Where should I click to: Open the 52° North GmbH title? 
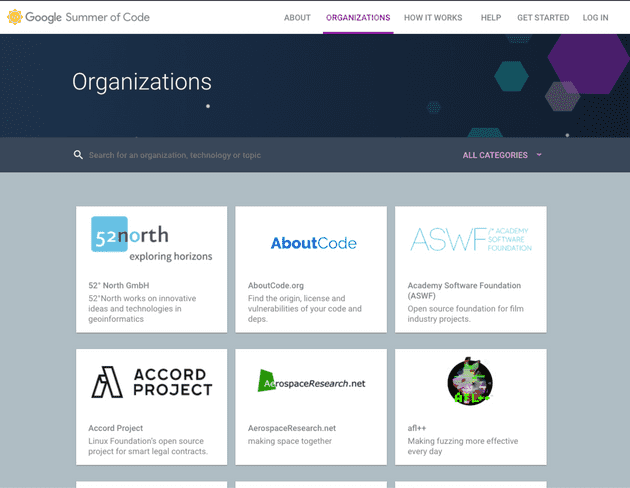[x=118, y=285]
